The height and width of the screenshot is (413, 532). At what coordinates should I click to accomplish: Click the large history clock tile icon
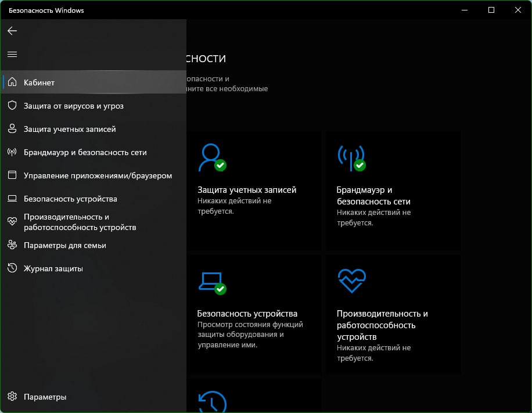pyautogui.click(x=213, y=402)
